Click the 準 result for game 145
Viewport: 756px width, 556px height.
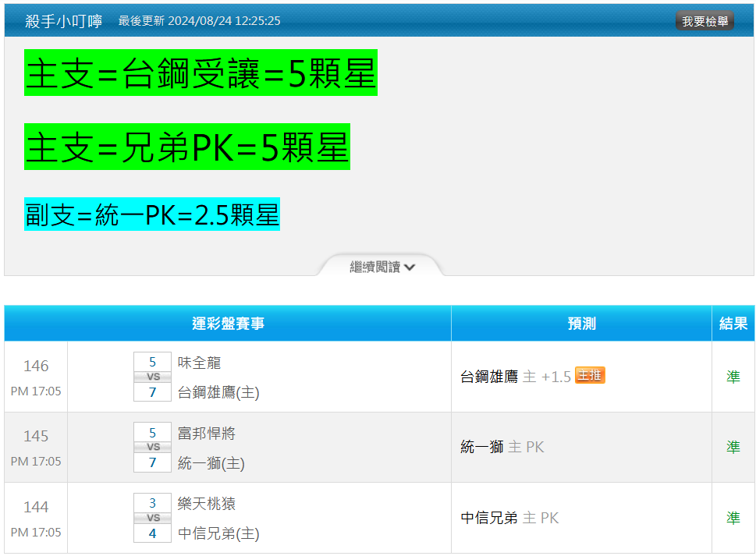733,447
